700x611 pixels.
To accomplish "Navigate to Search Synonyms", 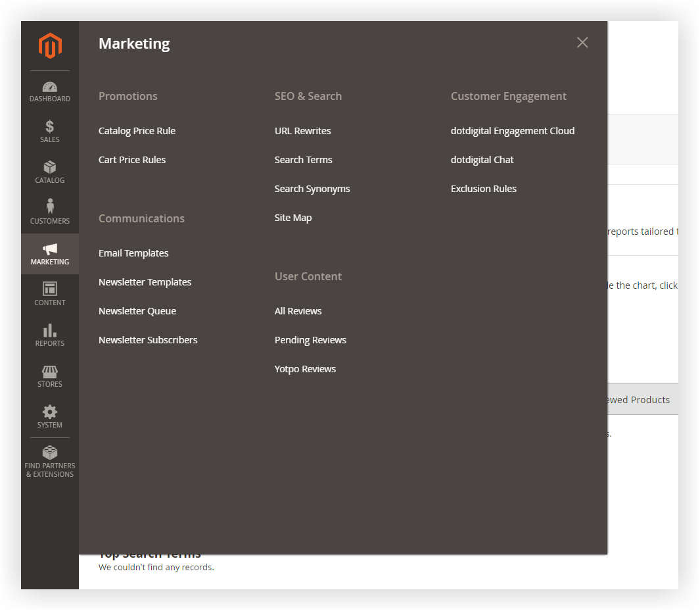I will click(312, 189).
